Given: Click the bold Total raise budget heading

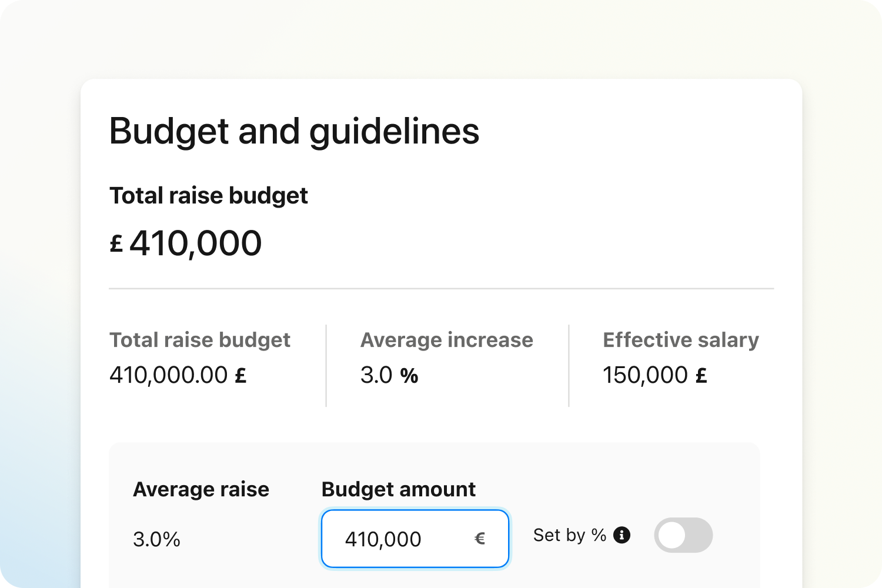Looking at the screenshot, I should [x=209, y=196].
